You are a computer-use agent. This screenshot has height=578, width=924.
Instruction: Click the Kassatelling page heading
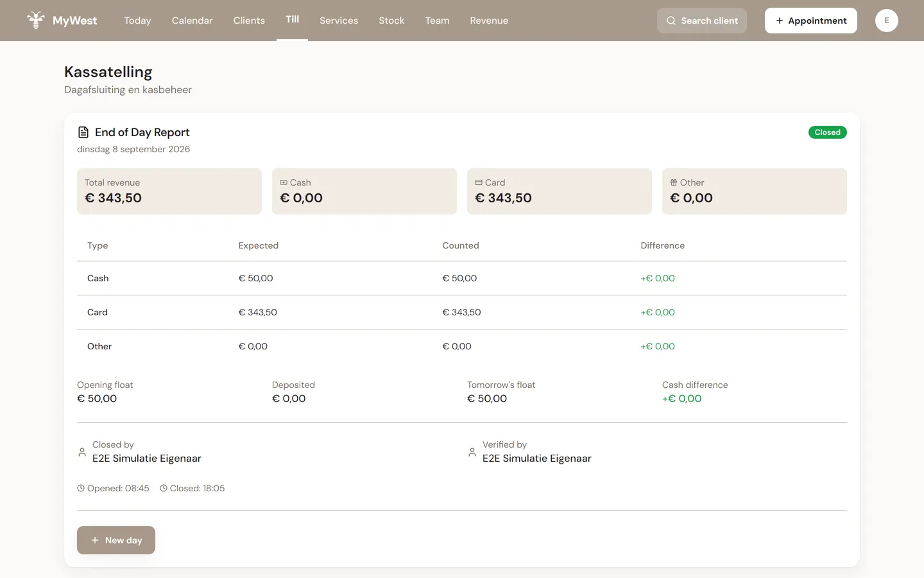tap(108, 72)
